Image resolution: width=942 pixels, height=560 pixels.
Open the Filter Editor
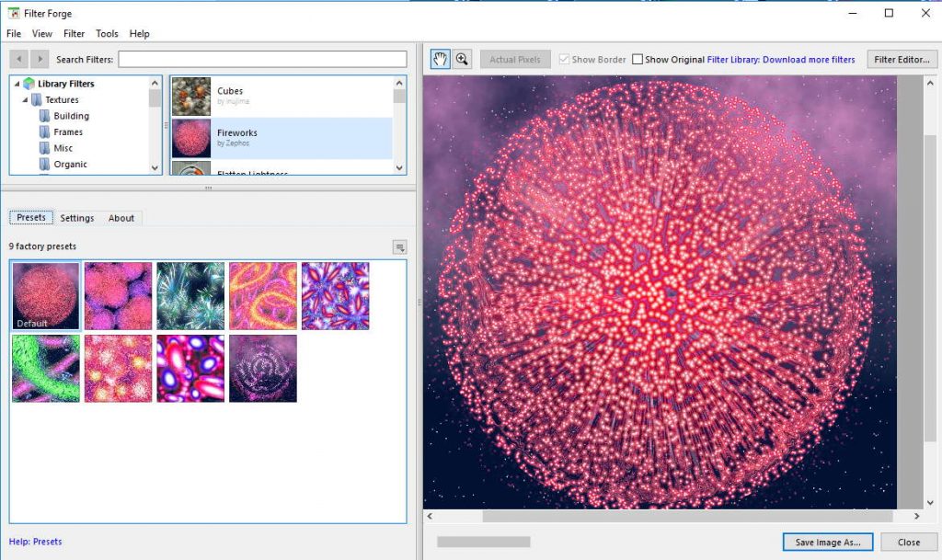(902, 60)
